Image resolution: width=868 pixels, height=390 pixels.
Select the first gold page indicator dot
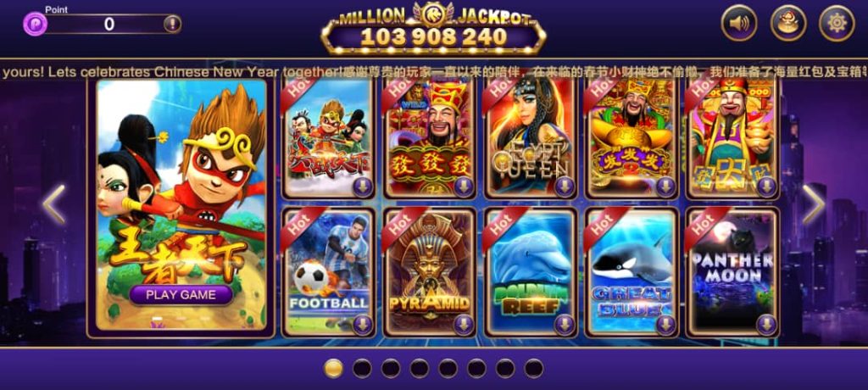click(333, 369)
